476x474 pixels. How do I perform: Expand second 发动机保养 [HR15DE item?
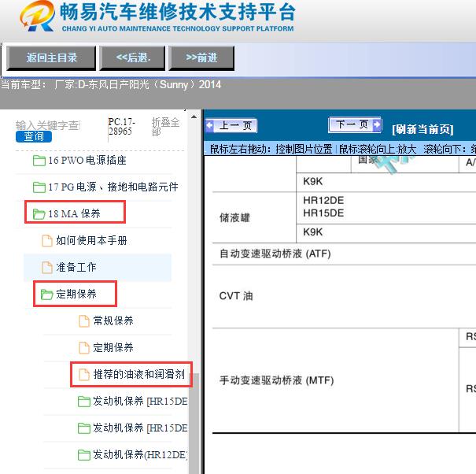pos(140,428)
